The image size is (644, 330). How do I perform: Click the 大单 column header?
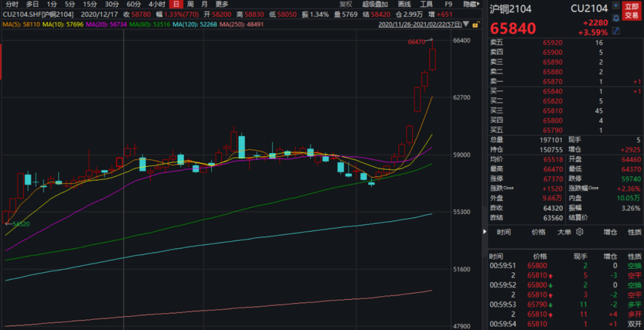tap(564, 232)
